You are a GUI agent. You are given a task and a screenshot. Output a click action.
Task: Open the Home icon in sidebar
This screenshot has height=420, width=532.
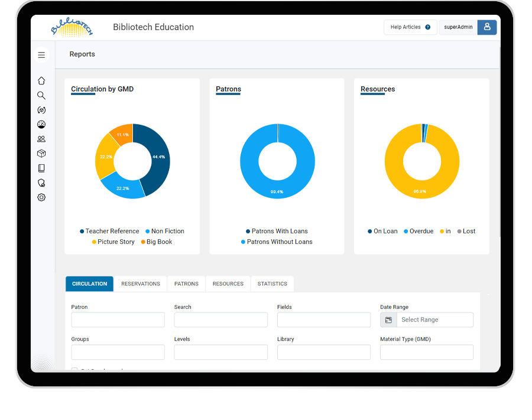click(x=41, y=81)
